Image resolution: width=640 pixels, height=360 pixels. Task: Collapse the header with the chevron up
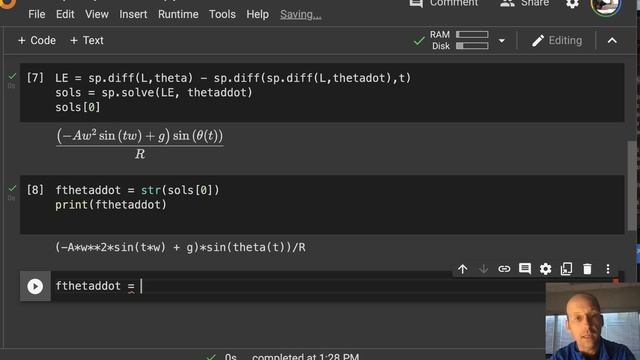click(612, 41)
